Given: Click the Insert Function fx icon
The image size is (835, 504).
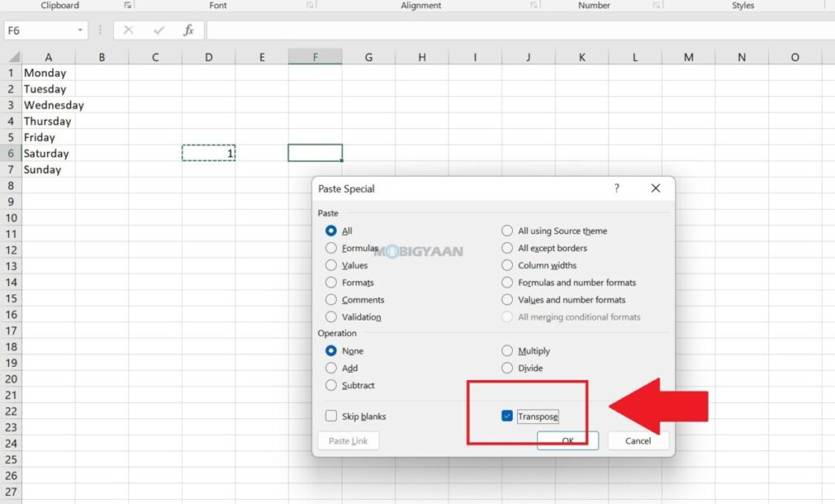Looking at the screenshot, I should (x=188, y=30).
